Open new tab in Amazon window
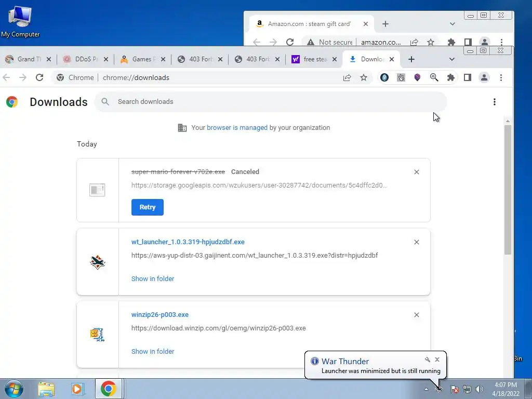The image size is (532, 399). (x=385, y=24)
